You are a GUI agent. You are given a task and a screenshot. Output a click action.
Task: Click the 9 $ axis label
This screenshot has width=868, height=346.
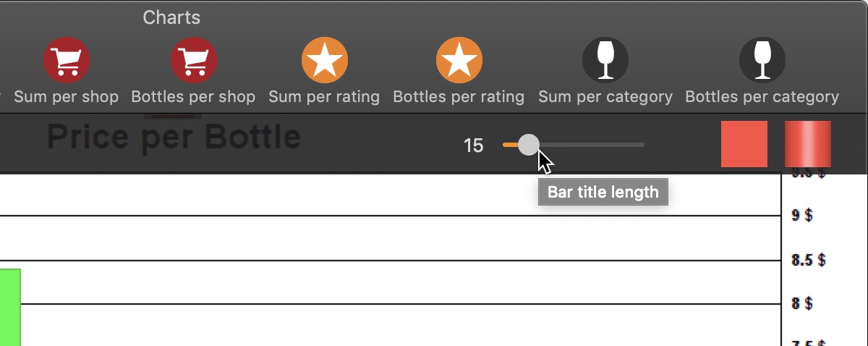[802, 216]
